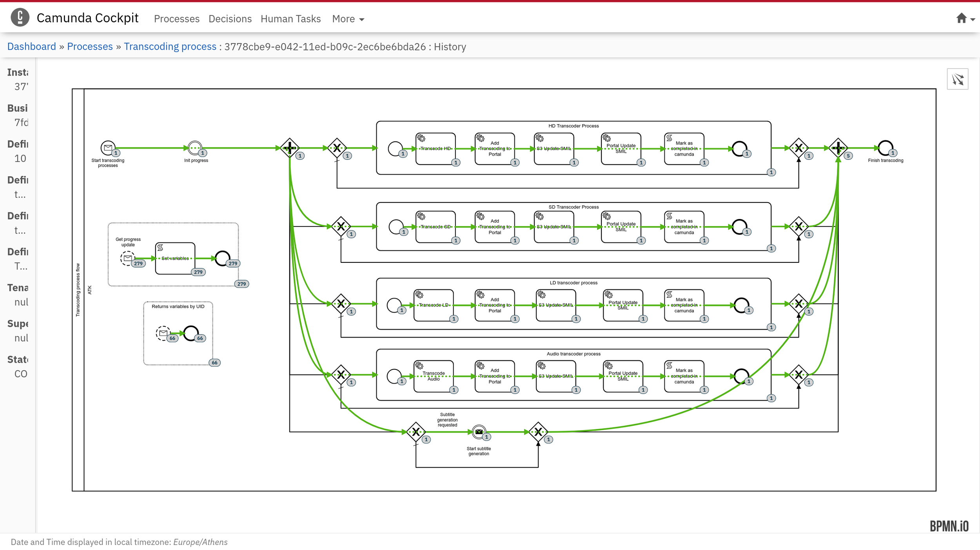Open the Decisions menu item
This screenshot has height=550, width=980.
230,19
